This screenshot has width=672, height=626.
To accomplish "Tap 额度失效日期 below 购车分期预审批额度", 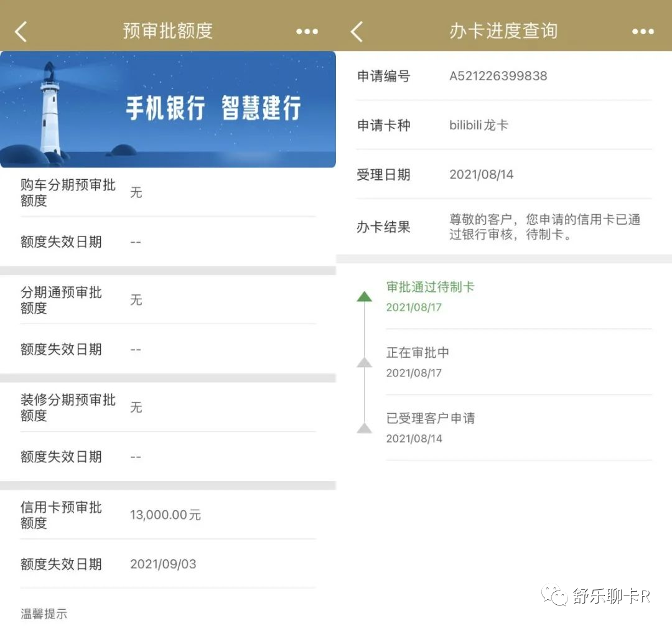I will point(61,241).
